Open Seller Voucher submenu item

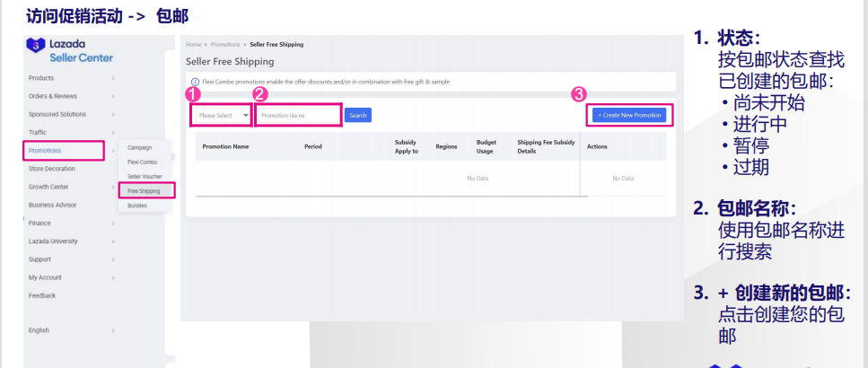click(145, 176)
